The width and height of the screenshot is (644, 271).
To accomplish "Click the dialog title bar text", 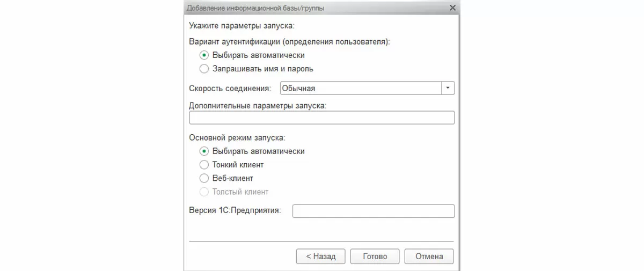I will tap(255, 8).
